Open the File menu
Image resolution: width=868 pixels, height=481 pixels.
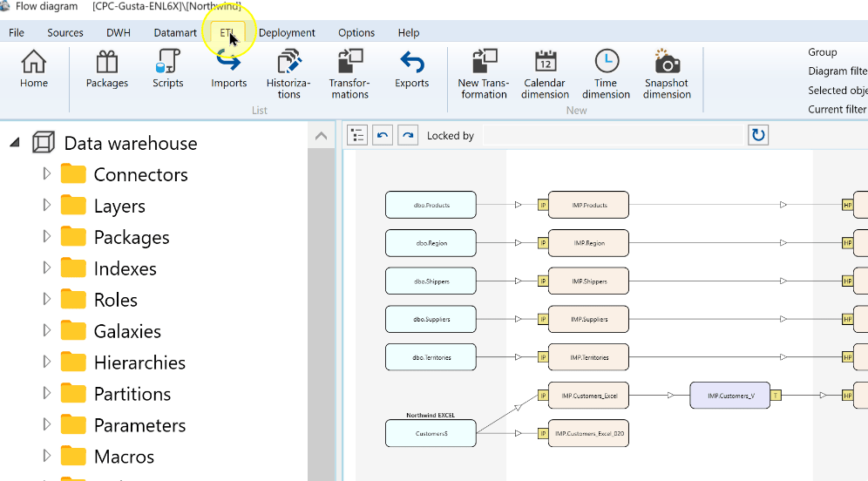pyautogui.click(x=16, y=32)
